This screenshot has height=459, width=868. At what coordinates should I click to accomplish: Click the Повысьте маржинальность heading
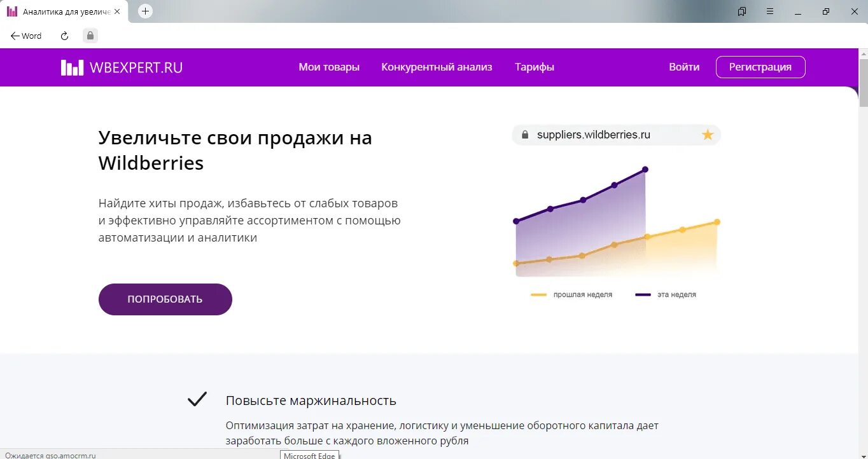point(311,401)
